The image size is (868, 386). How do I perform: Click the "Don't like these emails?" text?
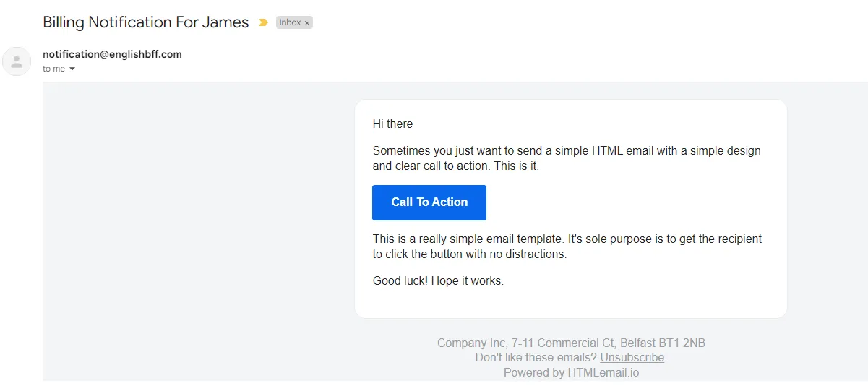coord(536,357)
